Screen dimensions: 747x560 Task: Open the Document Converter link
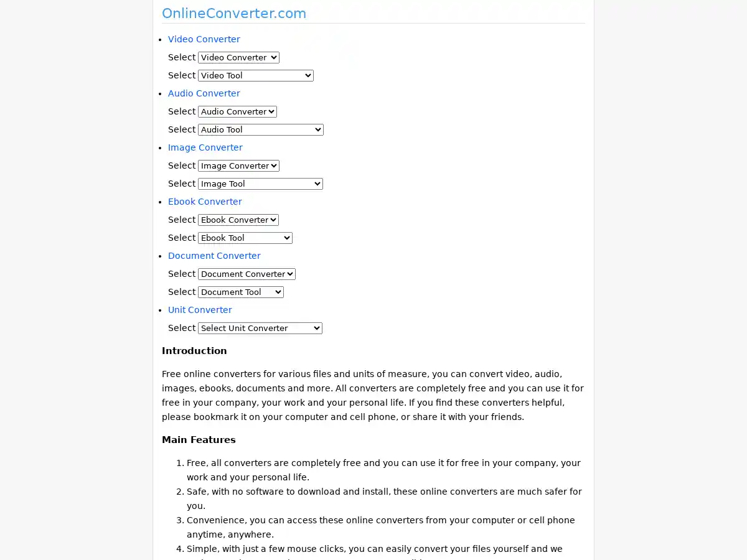214,256
